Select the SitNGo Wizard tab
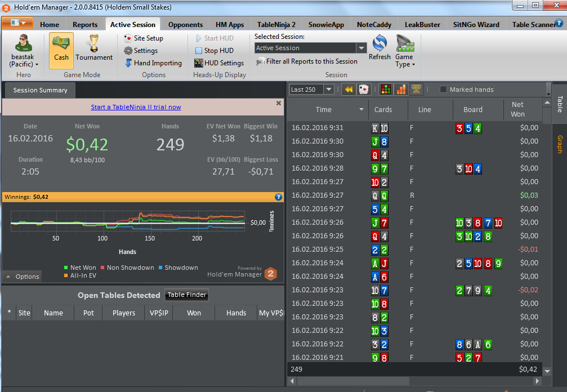The width and height of the screenshot is (567, 392). pyautogui.click(x=476, y=25)
